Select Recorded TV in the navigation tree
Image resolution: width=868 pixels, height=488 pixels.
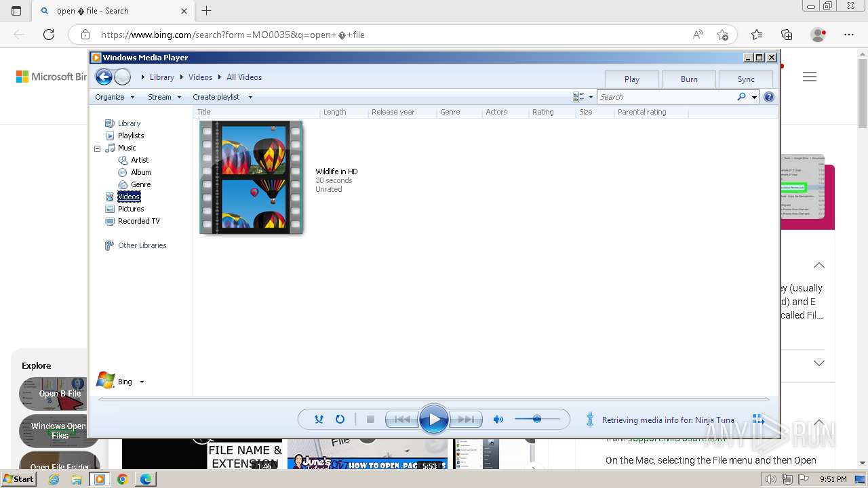(x=138, y=221)
